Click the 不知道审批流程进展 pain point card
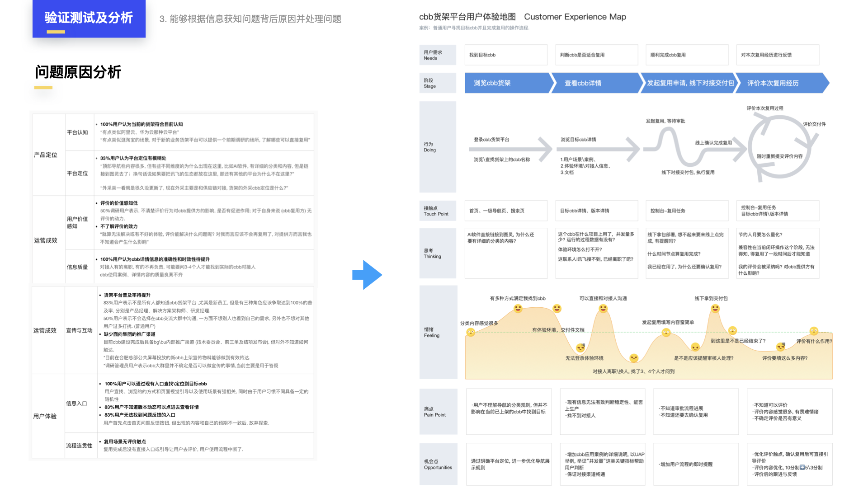 pyautogui.click(x=696, y=412)
